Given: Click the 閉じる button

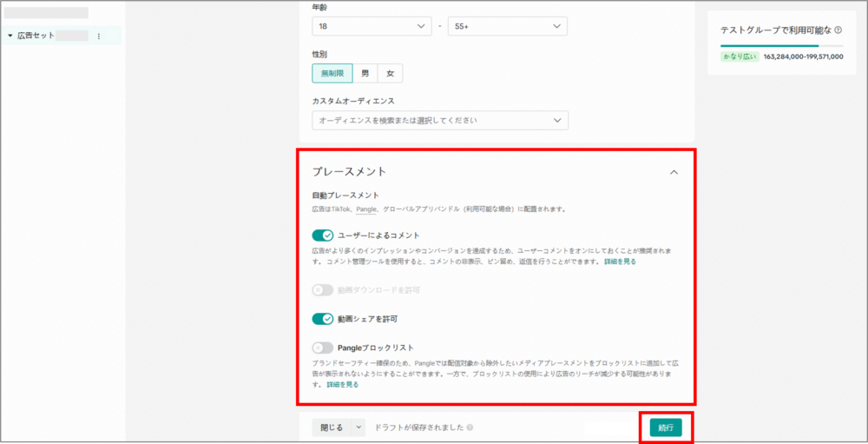Looking at the screenshot, I should tap(332, 427).
